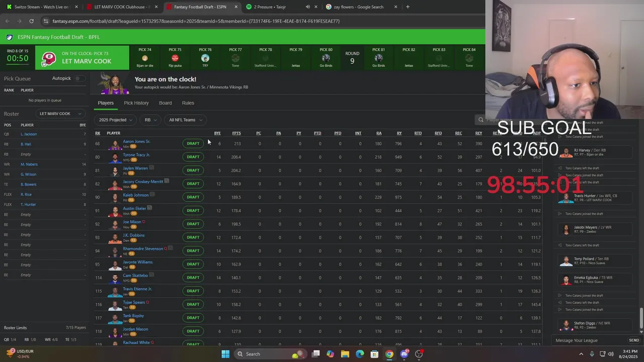The height and width of the screenshot is (362, 644).
Task: Open File Explorer from taskbar
Action: pos(345,354)
